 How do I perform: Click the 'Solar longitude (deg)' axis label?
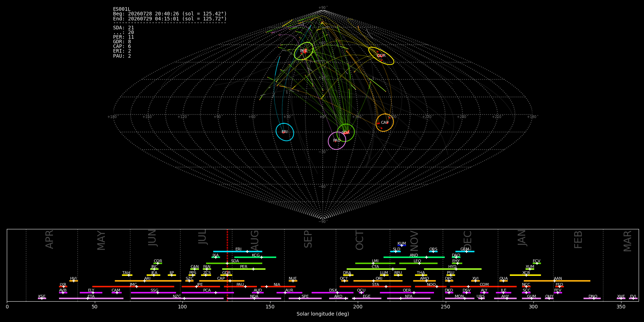point(323,314)
